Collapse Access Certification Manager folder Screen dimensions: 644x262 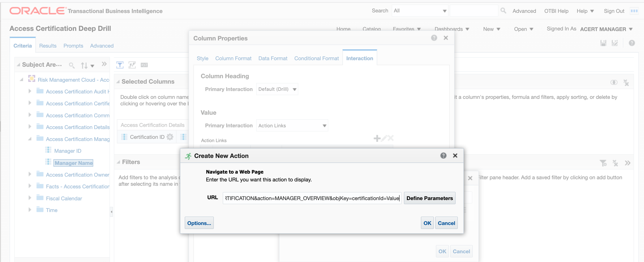click(30, 139)
